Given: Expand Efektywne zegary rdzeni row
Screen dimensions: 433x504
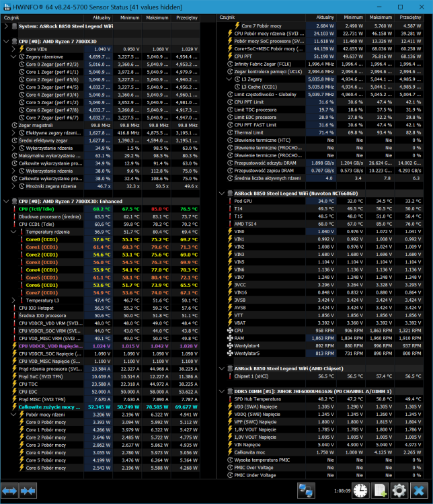Looking at the screenshot, I should (x=13, y=133).
